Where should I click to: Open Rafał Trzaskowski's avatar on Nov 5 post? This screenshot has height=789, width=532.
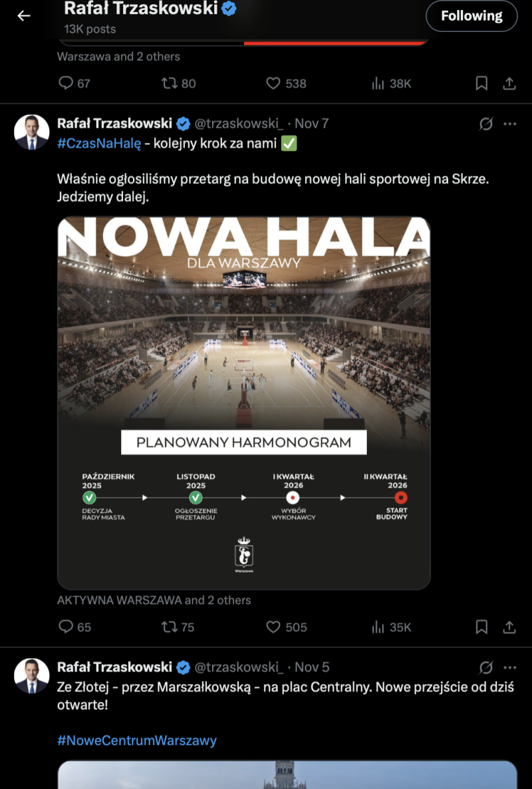tap(31, 676)
